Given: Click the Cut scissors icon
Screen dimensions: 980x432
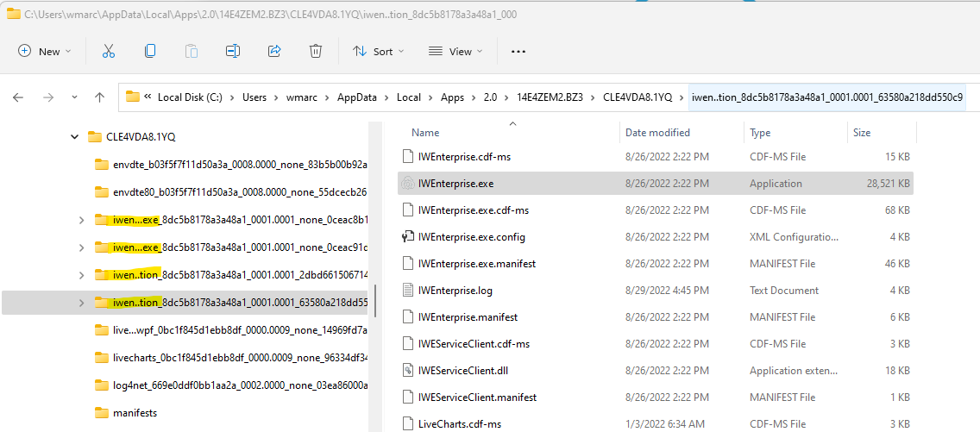Looking at the screenshot, I should click(x=109, y=52).
